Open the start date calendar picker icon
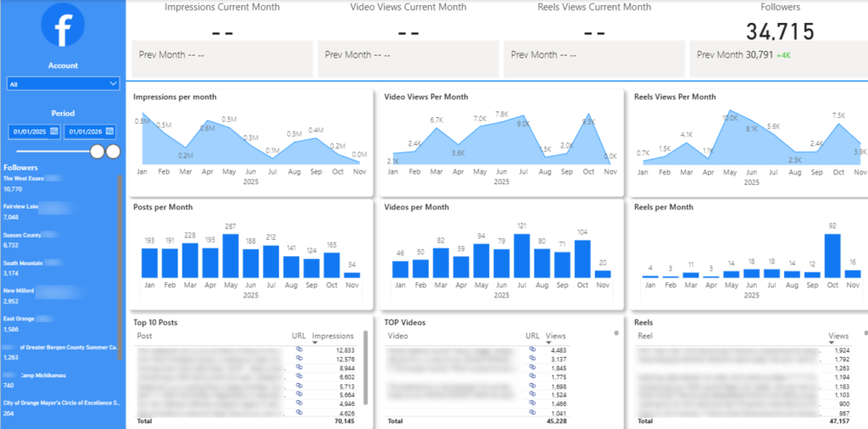This screenshot has width=868, height=429. click(x=54, y=131)
